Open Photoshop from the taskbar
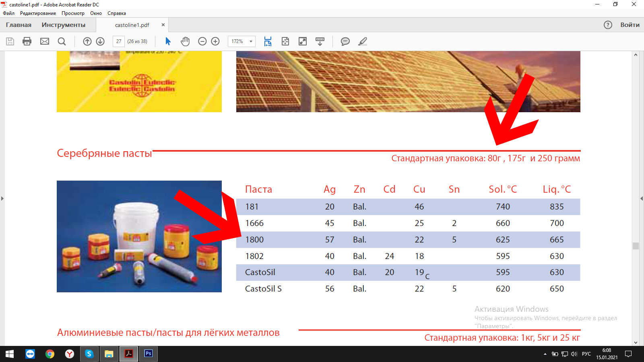This screenshot has width=644, height=362. (149, 354)
